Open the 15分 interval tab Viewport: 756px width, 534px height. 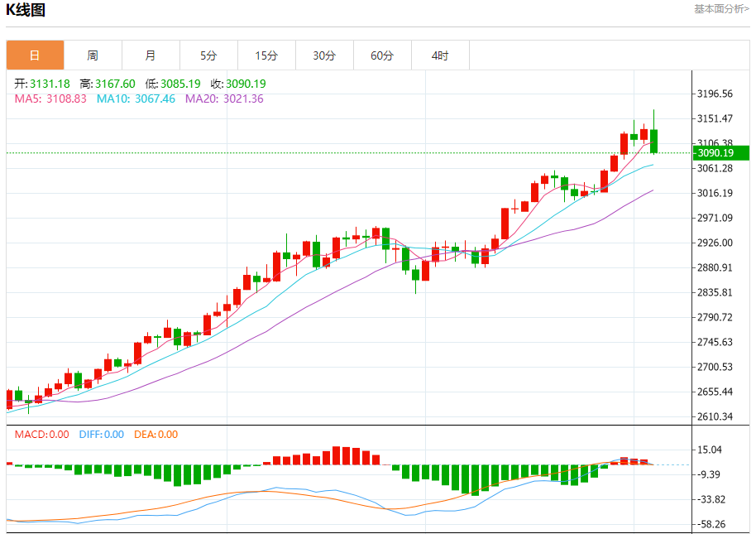pyautogui.click(x=266, y=55)
